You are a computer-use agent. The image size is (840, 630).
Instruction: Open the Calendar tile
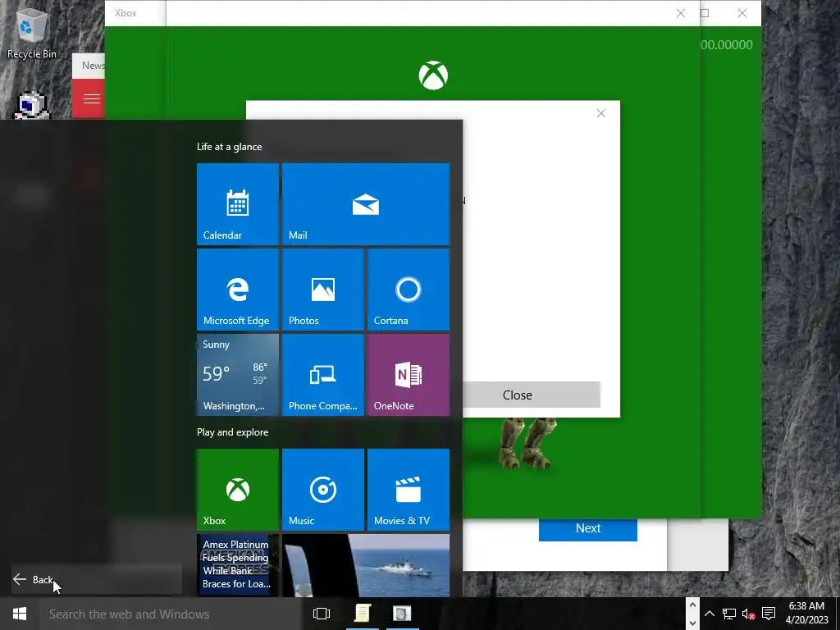point(238,204)
